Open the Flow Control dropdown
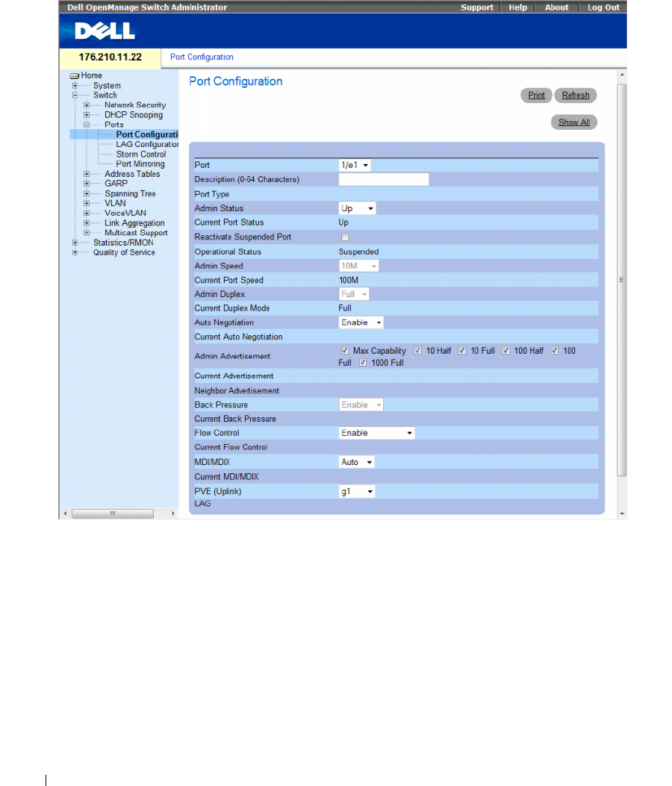672x786 pixels. [x=376, y=433]
